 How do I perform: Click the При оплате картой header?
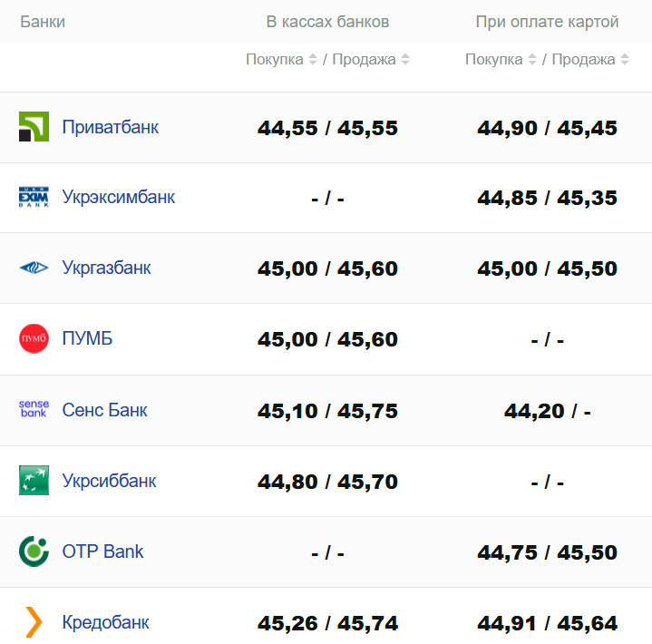point(547,22)
